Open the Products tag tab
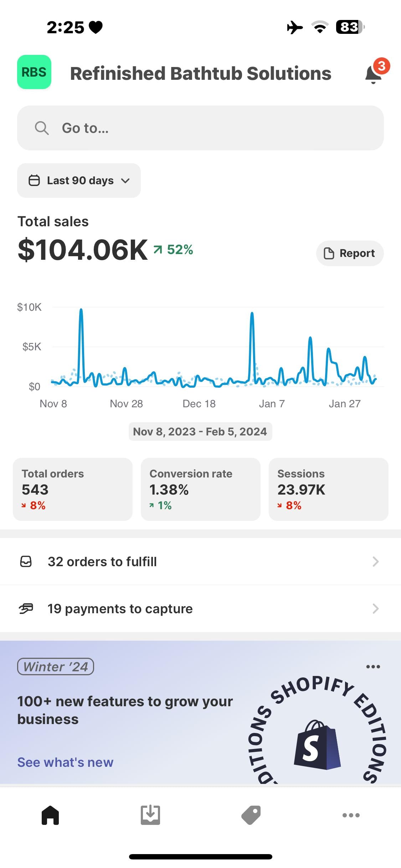Viewport: 401px width, 868px height. point(251,815)
